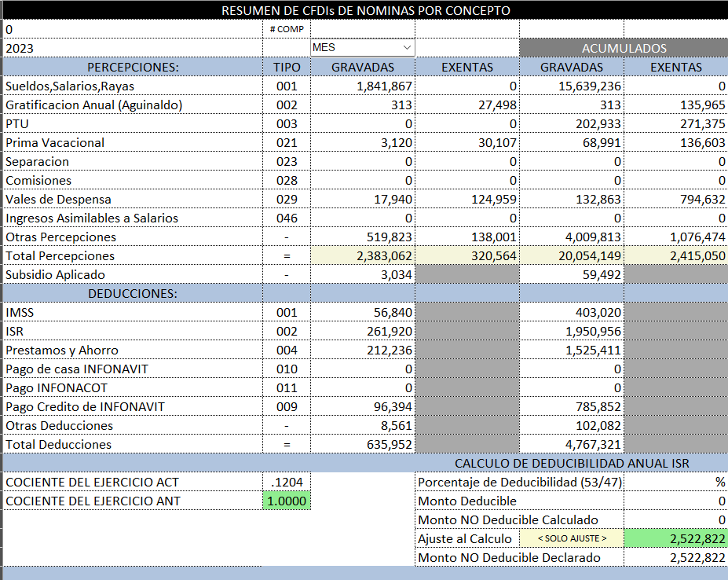Select the Prima Vacacional TIPO code 021
Image resolution: width=728 pixels, height=580 pixels.
click(x=287, y=142)
